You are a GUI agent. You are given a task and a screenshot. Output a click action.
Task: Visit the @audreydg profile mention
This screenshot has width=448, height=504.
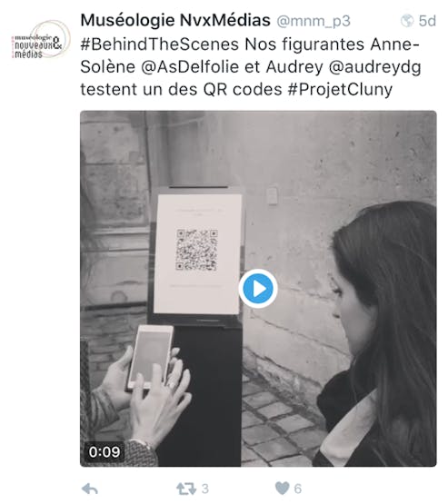374,68
